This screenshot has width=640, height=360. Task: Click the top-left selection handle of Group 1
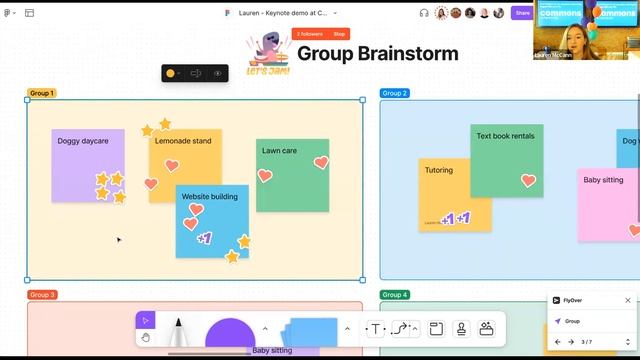tap(27, 100)
